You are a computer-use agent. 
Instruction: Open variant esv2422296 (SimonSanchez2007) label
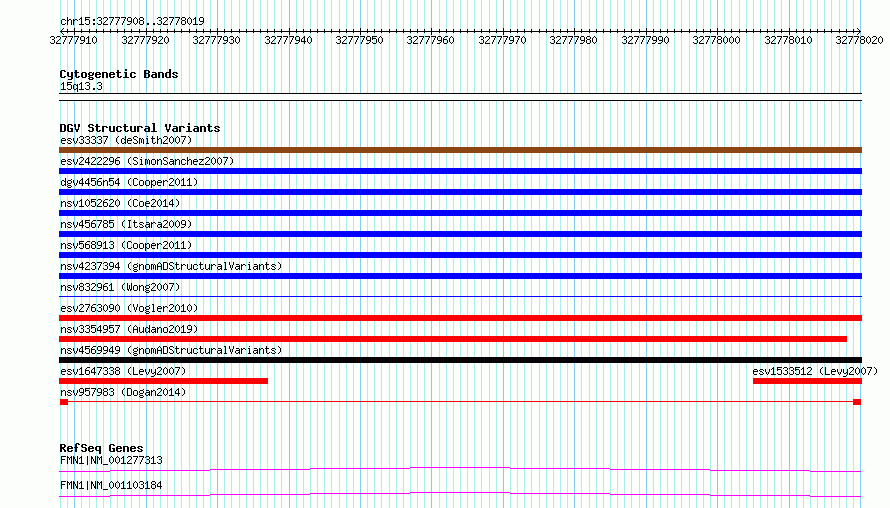[x=147, y=161]
